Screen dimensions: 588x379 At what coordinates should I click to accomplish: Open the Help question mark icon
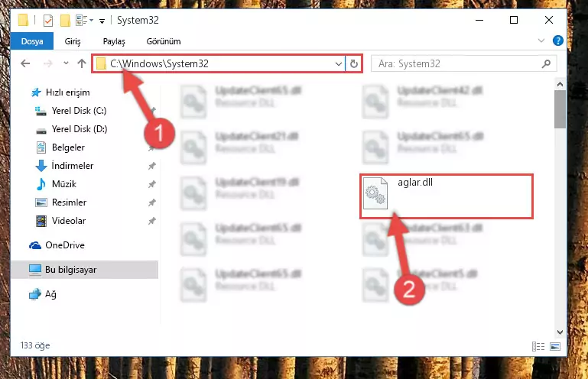558,40
